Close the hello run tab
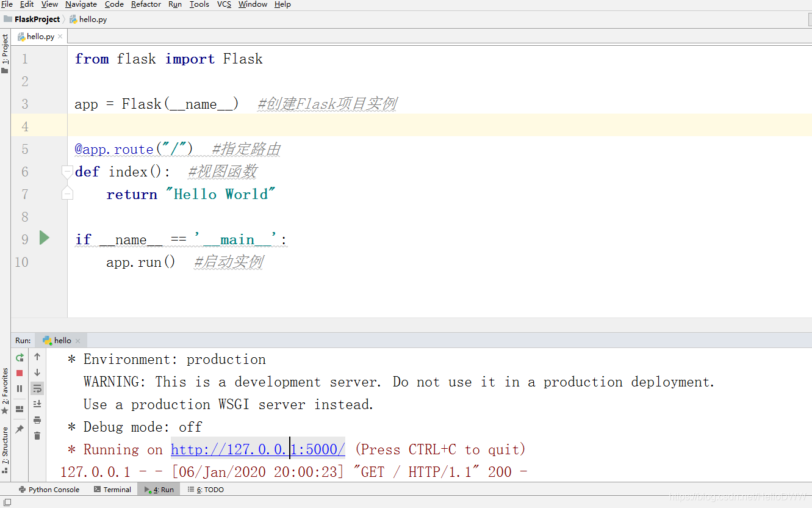Screen dimensions: 812x508 point(78,341)
